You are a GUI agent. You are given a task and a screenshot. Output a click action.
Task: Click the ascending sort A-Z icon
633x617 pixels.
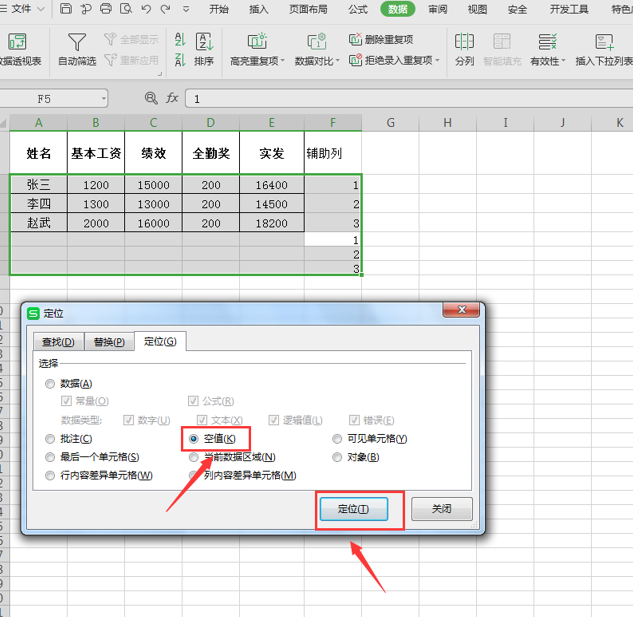[180, 40]
